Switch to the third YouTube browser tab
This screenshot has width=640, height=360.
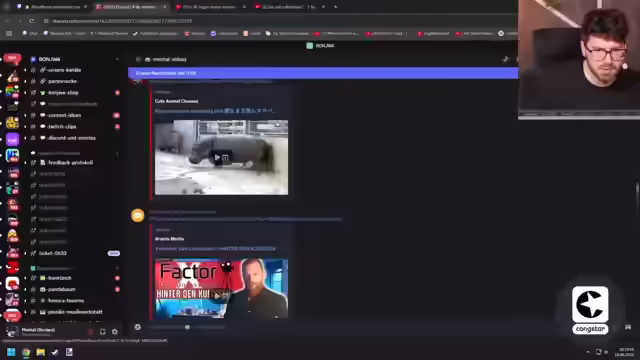click(x=209, y=7)
